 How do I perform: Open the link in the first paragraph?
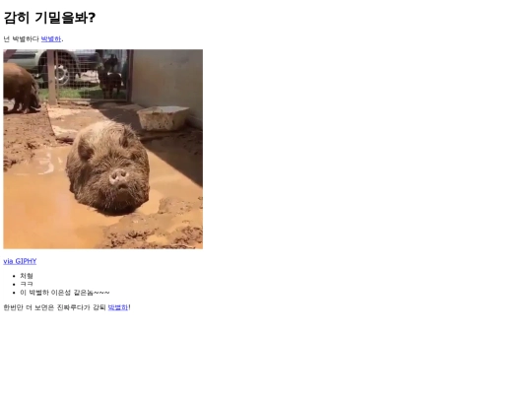[x=51, y=39]
